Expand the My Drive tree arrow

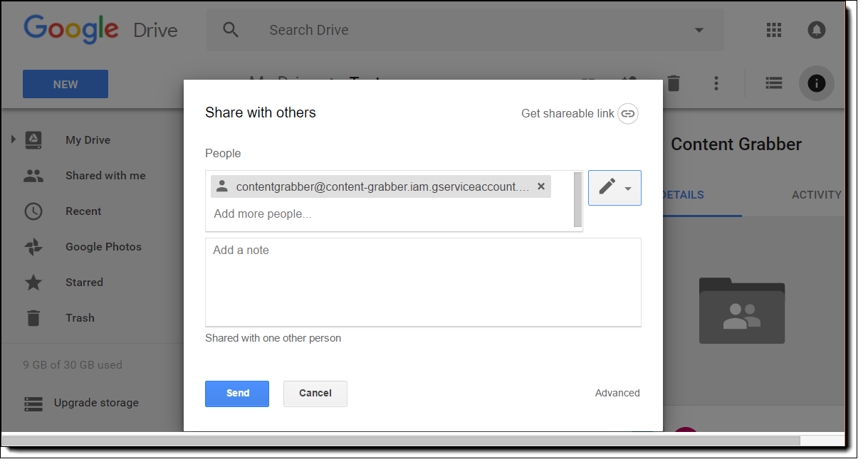13,139
